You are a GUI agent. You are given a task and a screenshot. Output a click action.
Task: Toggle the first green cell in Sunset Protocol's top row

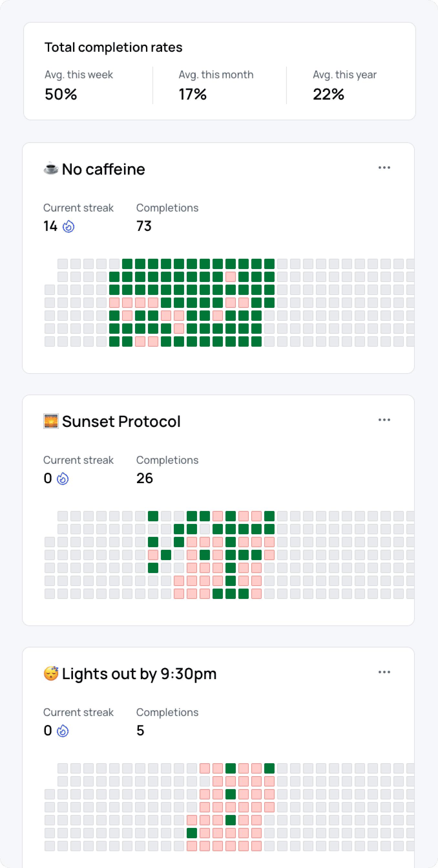point(153,516)
